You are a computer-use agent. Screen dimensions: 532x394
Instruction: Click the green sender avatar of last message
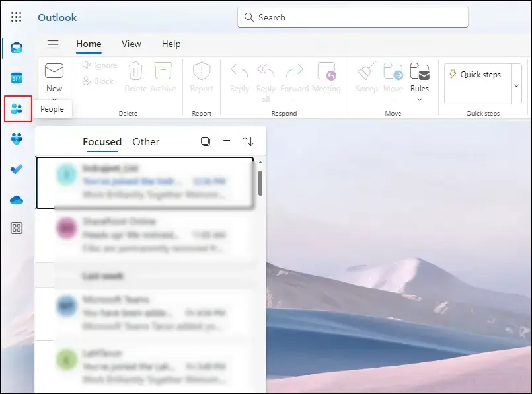(66, 360)
